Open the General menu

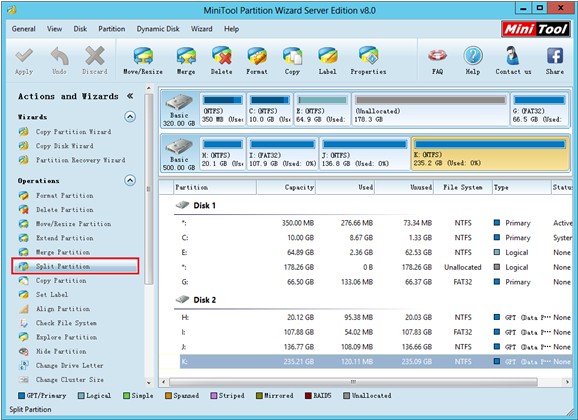tap(24, 29)
